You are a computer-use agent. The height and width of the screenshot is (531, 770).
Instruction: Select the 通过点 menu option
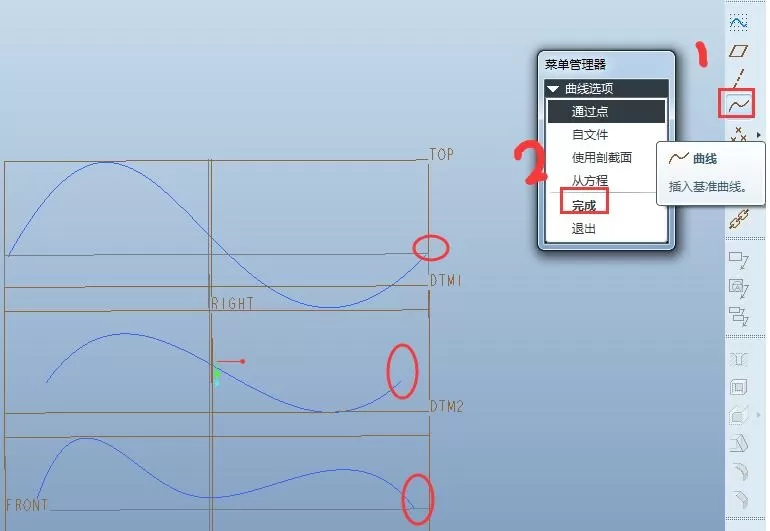(606, 112)
